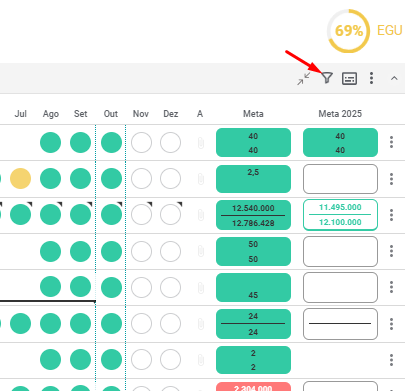Click the A column header
415x391 pixels.
tap(200, 114)
